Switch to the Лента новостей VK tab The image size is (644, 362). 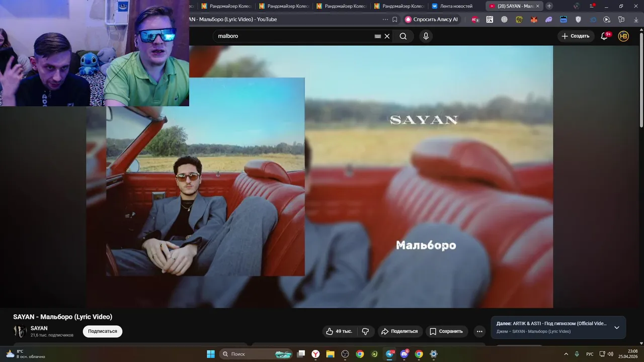pos(456,6)
